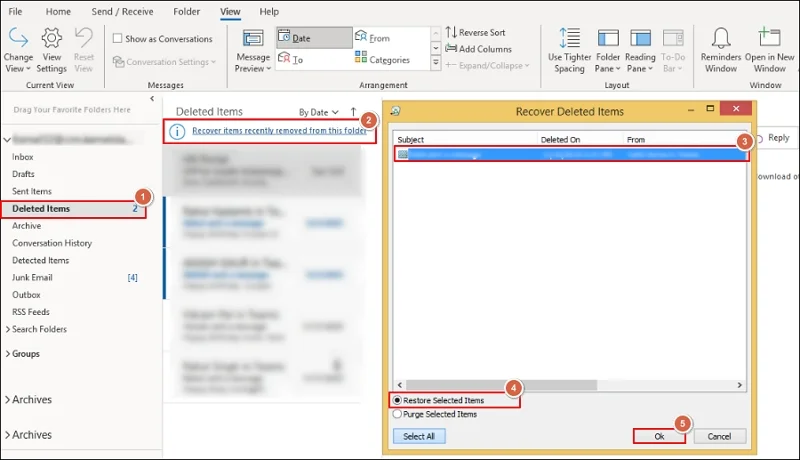Open the By Date sort dropdown

coord(318,112)
